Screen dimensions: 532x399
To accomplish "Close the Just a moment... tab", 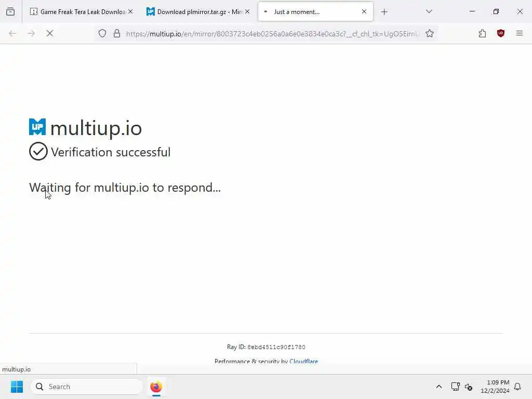I will coord(364,11).
